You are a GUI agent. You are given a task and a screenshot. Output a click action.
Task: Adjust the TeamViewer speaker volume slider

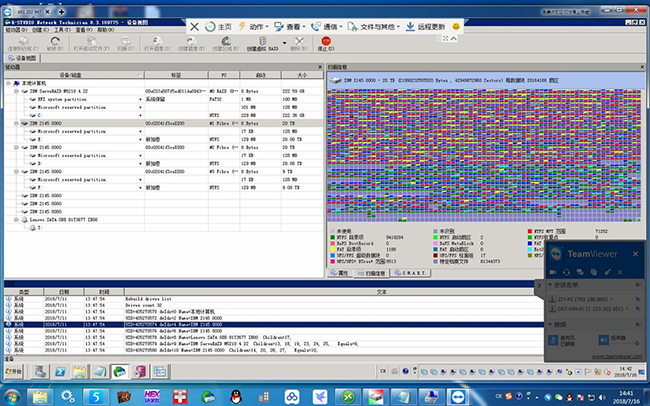coord(624,343)
